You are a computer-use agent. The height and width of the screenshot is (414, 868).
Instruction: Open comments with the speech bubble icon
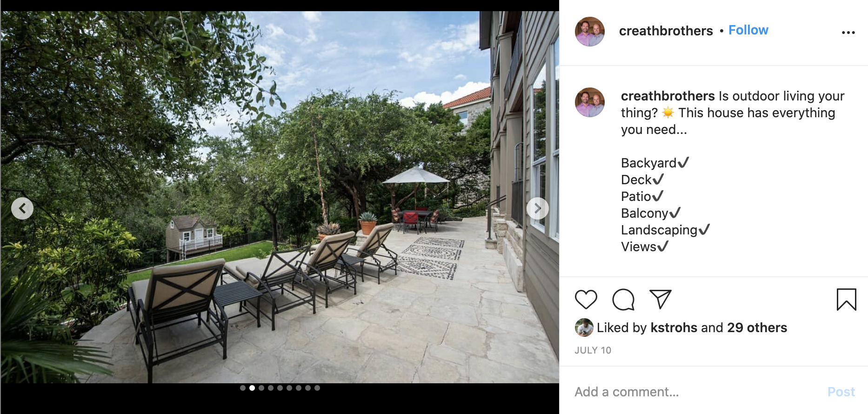(x=623, y=300)
